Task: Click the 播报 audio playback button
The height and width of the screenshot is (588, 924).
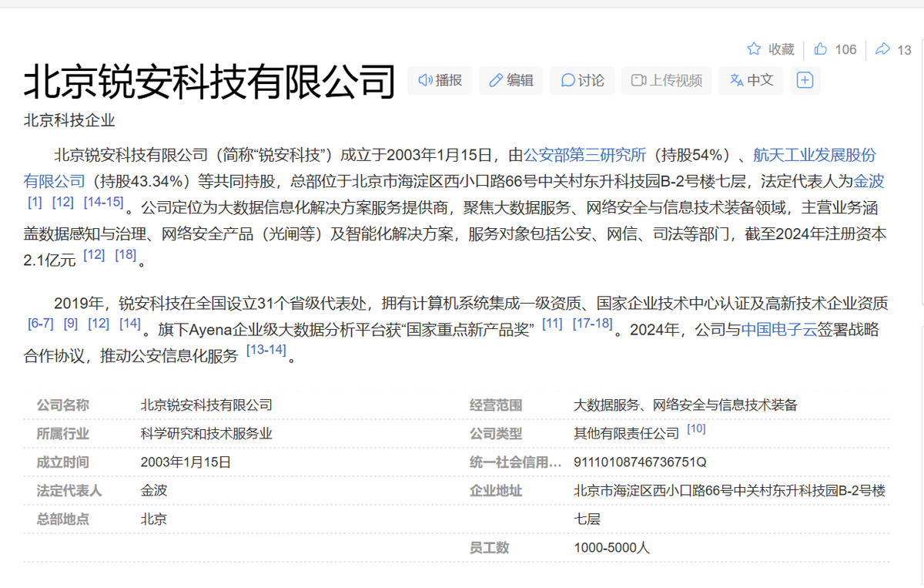Action: tap(440, 80)
